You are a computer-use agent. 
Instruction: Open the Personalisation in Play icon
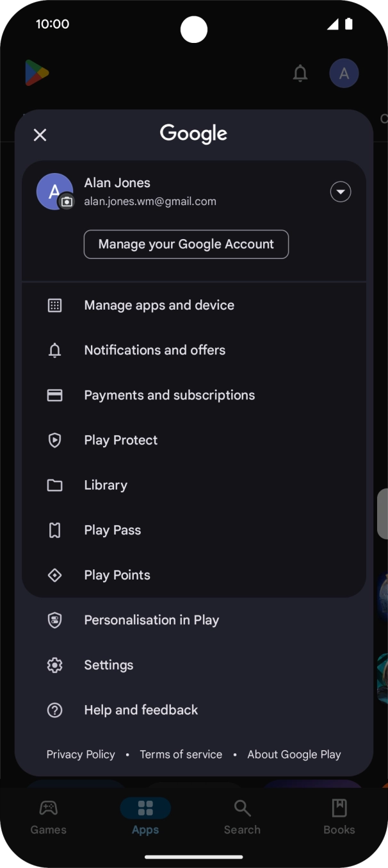pos(54,620)
